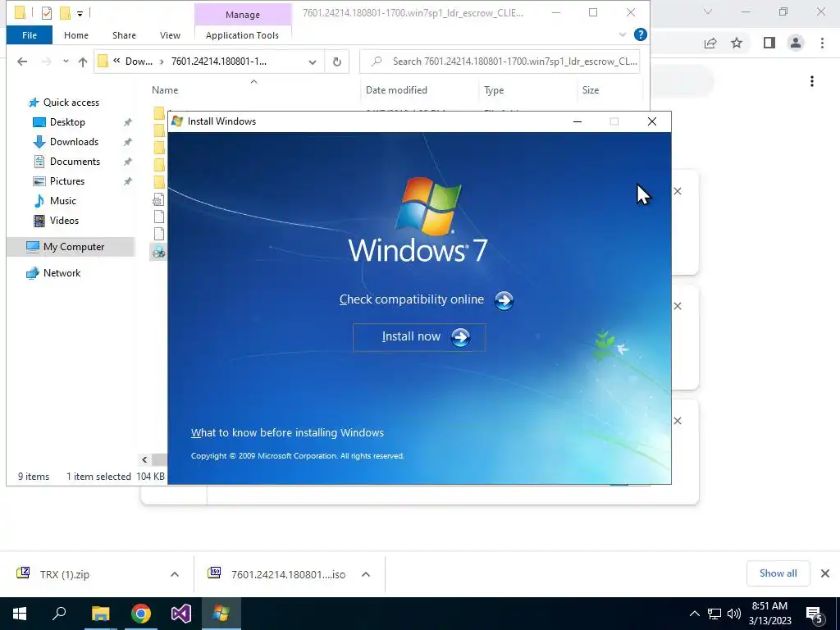Image resolution: width=840 pixels, height=630 pixels.
Task: Open Downloads in navigation pane
Action: (x=74, y=142)
